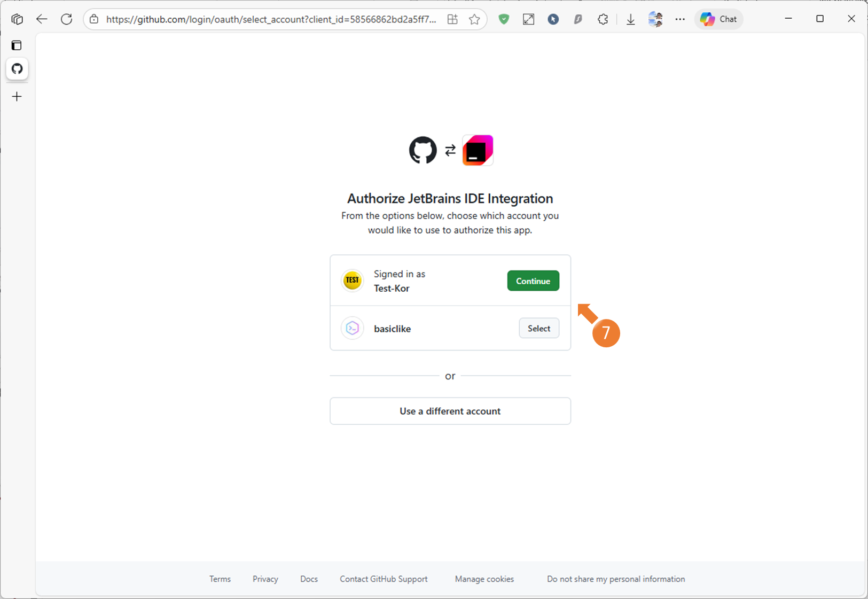Open the workspaces icon in title bar
The image size is (868, 599).
click(17, 19)
